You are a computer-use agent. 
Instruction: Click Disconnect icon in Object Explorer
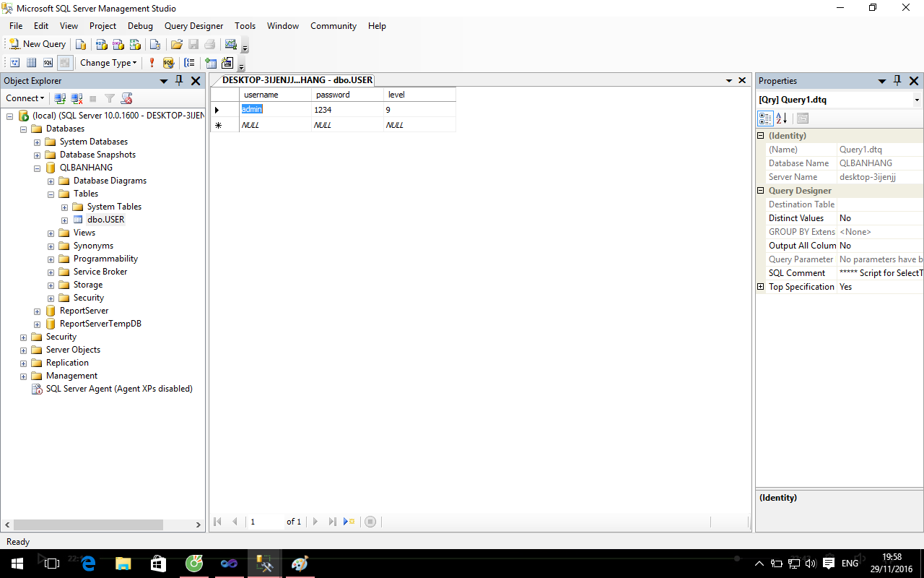(77, 98)
